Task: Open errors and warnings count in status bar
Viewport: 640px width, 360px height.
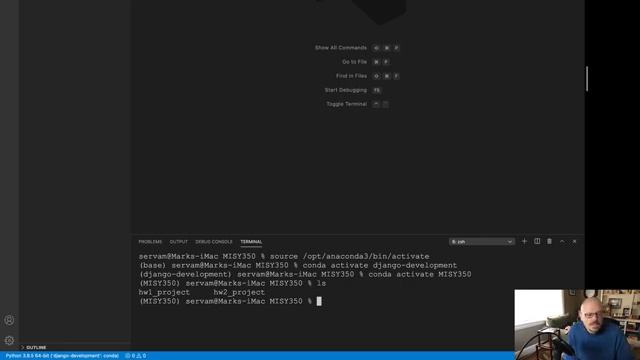Action: (136, 356)
